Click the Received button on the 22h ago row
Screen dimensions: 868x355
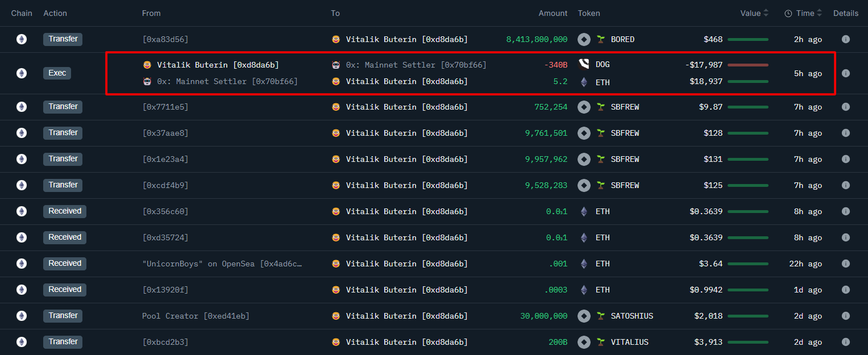(64, 264)
